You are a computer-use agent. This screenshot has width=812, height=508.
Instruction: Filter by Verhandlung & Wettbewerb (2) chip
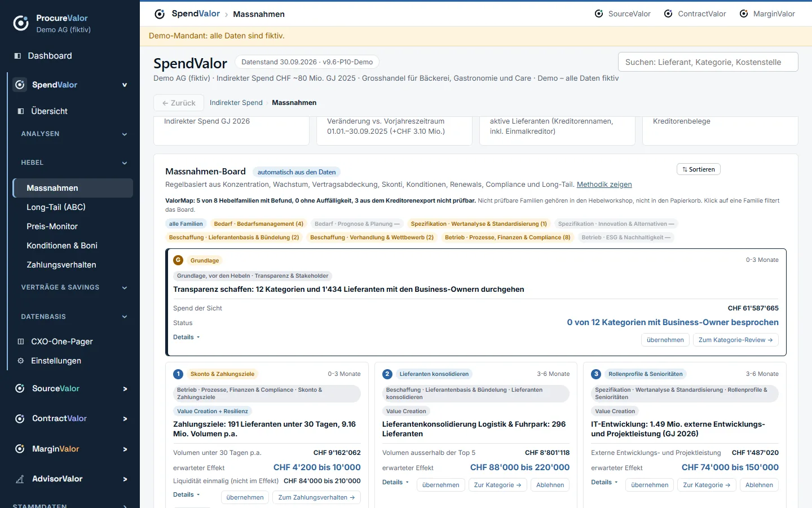(x=372, y=238)
